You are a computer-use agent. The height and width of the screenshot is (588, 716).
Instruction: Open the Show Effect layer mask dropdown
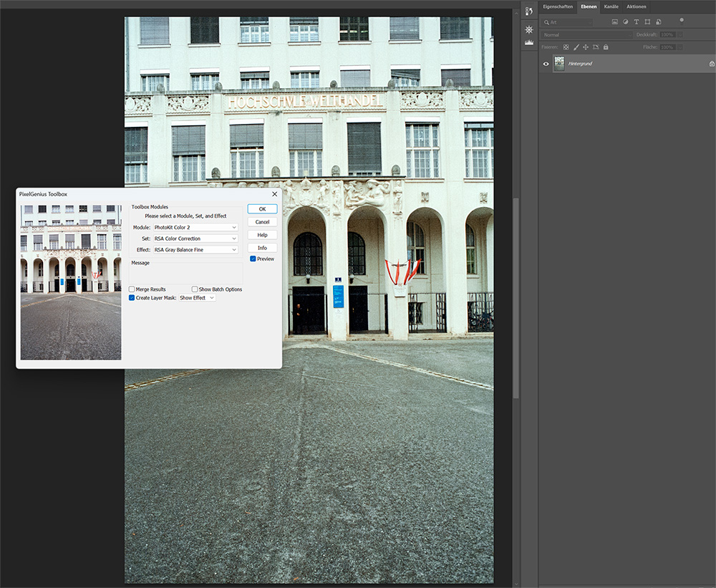click(197, 298)
